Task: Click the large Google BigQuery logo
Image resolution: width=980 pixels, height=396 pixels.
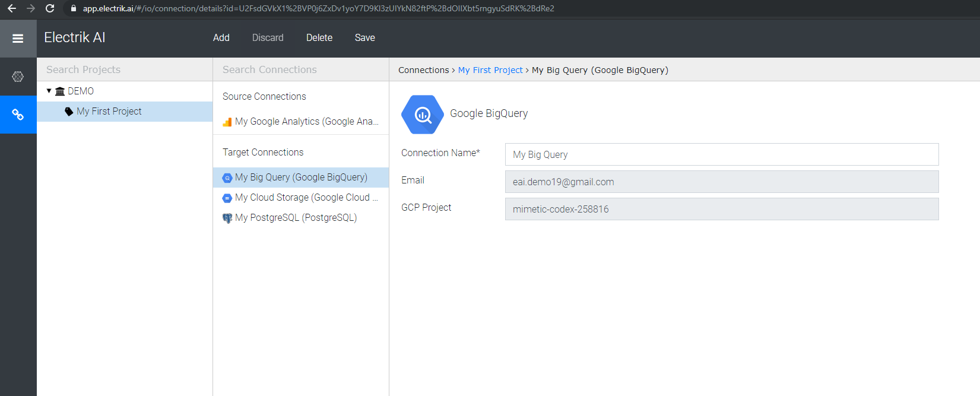Action: click(423, 115)
